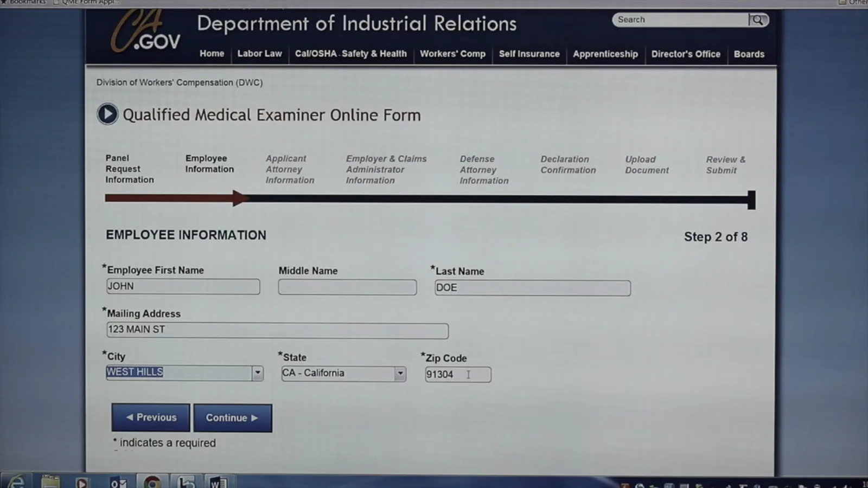Switch to Chrome in the taskbar
Image resolution: width=868 pixels, height=488 pixels.
[152, 482]
